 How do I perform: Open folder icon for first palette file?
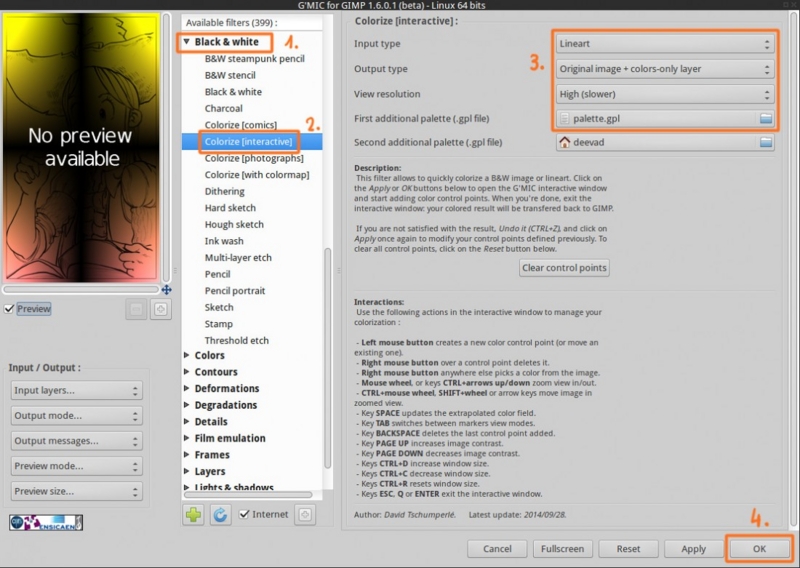point(766,118)
